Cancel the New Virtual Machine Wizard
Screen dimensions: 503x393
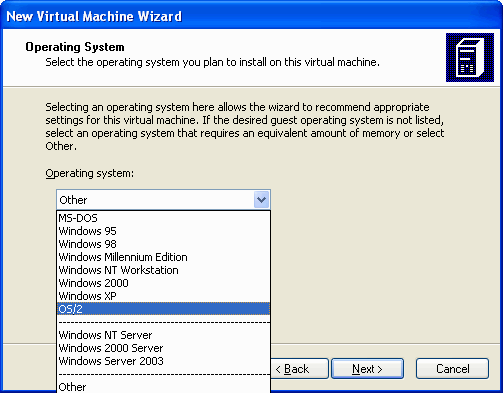452,369
